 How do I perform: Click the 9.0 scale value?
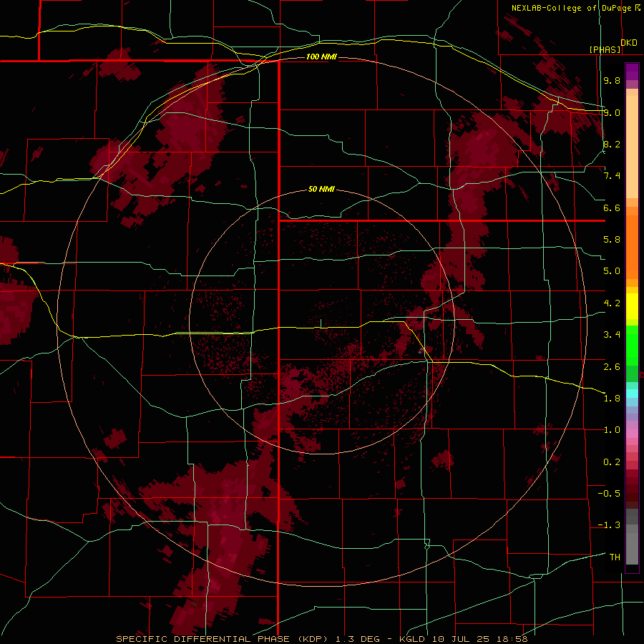tap(612, 113)
